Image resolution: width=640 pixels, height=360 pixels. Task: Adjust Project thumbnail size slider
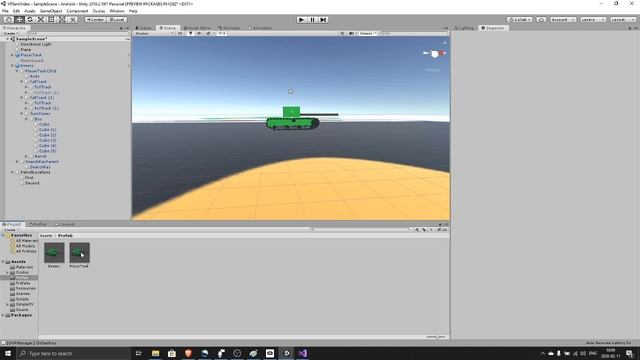click(436, 337)
